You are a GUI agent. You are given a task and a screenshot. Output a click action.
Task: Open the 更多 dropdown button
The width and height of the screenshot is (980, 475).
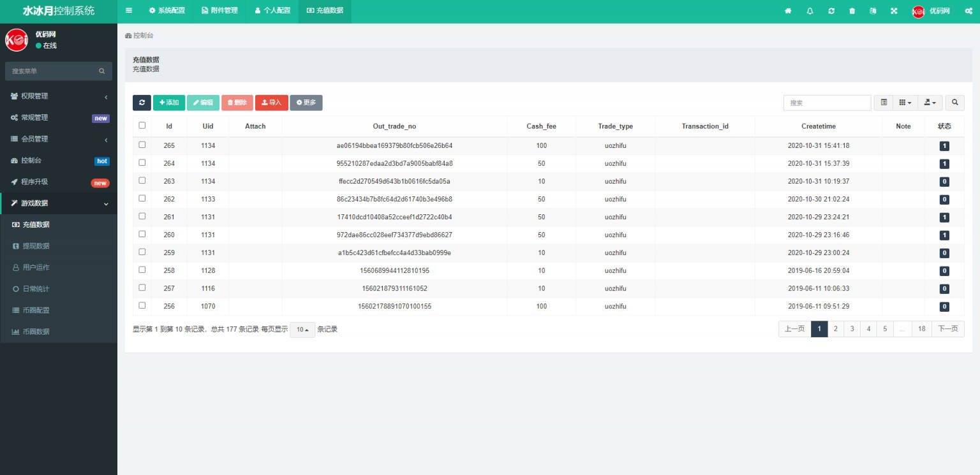306,103
